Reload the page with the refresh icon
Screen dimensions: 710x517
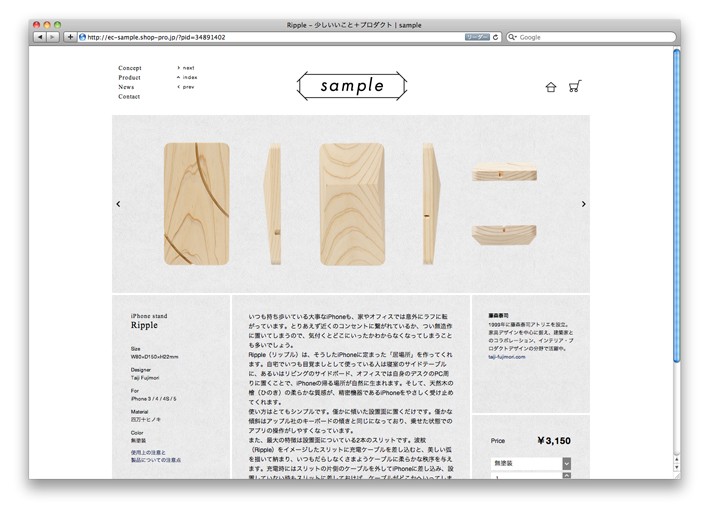pos(496,37)
